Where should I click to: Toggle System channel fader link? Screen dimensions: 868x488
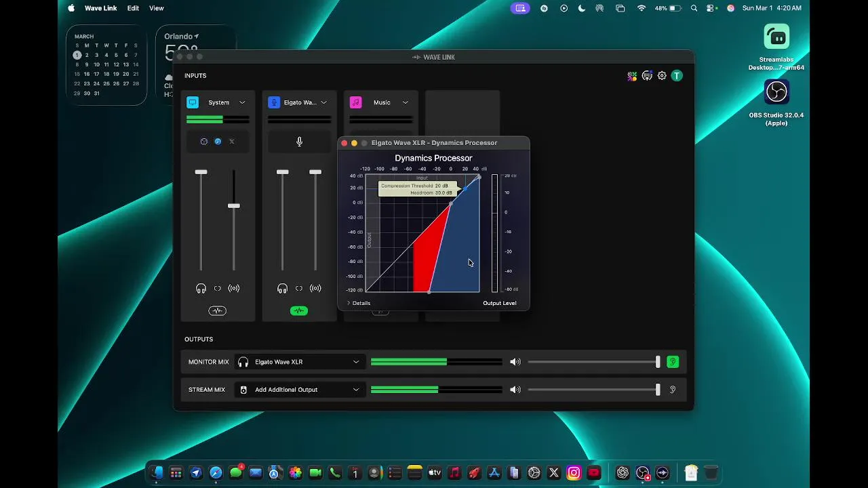coord(218,289)
